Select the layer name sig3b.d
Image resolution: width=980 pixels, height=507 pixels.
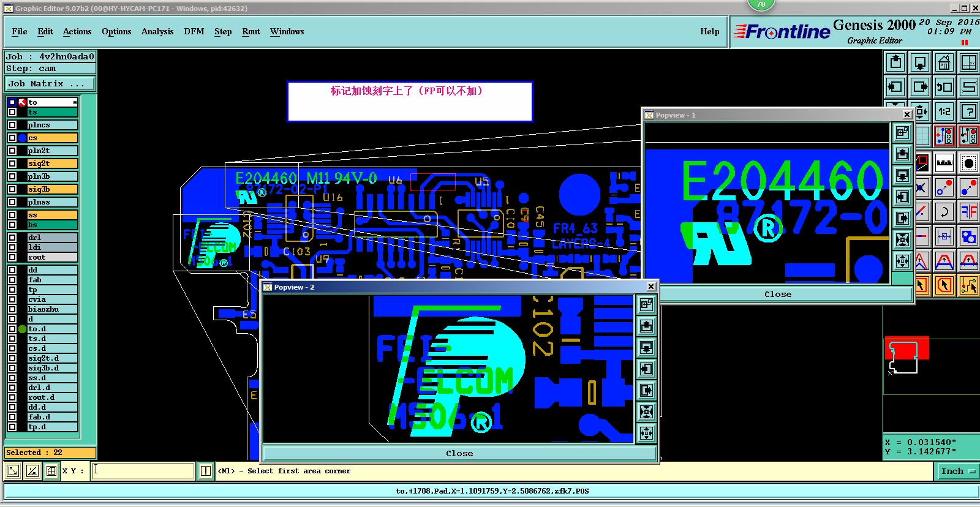[x=53, y=368]
